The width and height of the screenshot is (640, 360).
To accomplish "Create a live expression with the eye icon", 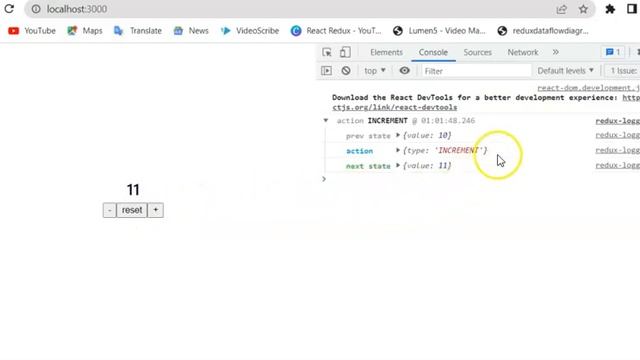I will [404, 71].
